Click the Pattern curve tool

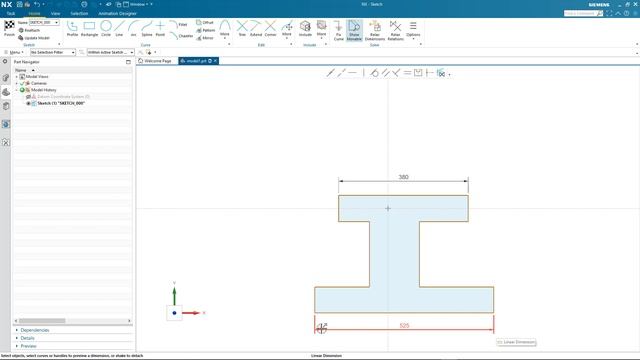click(206, 30)
